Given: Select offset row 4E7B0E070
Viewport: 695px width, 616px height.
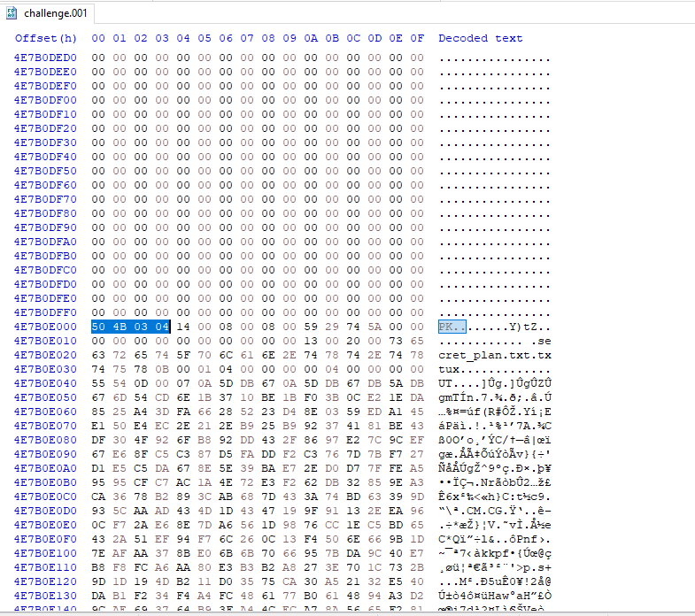Looking at the screenshot, I should [45, 427].
